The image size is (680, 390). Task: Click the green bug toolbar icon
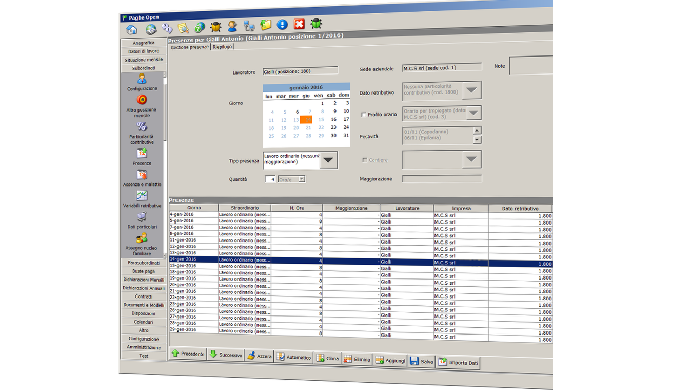pos(316,23)
